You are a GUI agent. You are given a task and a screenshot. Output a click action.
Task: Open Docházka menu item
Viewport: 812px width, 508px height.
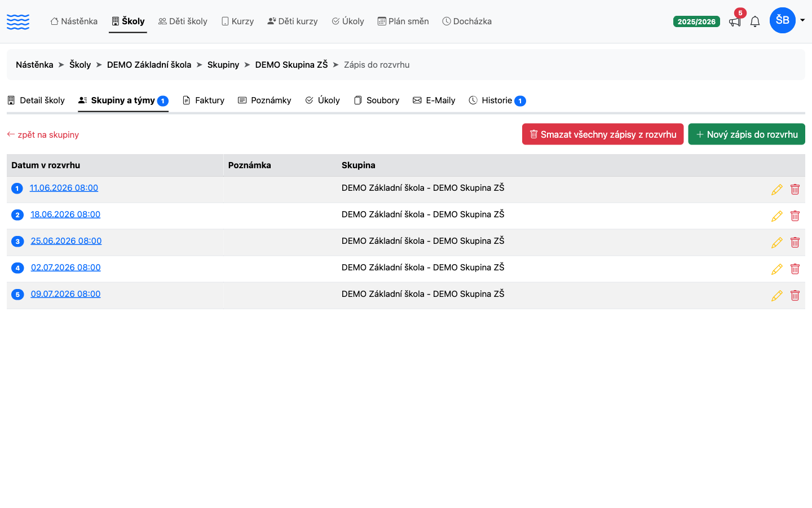(x=467, y=21)
